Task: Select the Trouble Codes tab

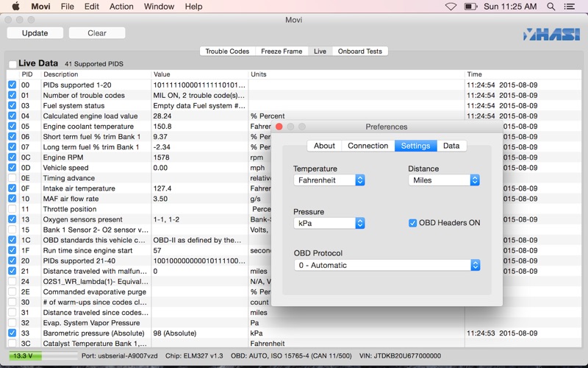Action: [227, 52]
